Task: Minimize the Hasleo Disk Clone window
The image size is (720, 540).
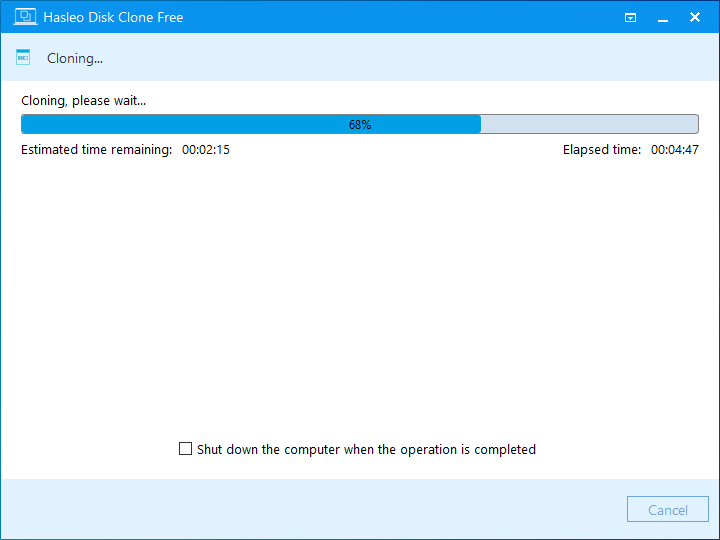Action: point(663,17)
